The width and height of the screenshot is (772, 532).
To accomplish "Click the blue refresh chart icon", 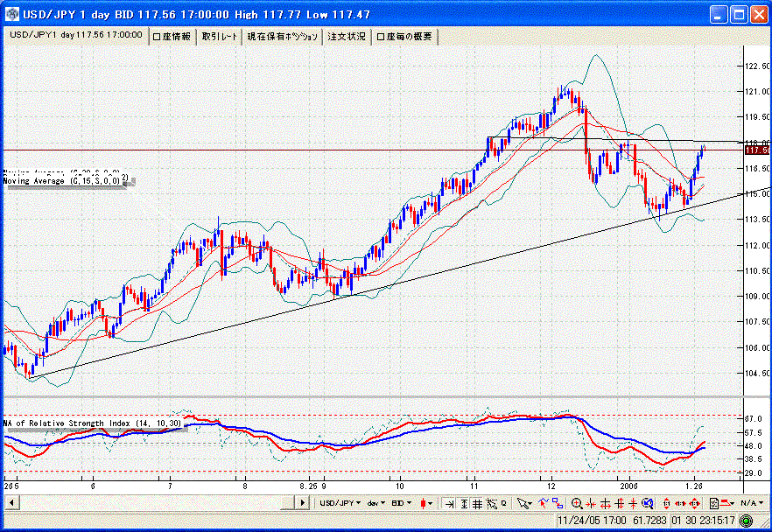I will tap(647, 503).
